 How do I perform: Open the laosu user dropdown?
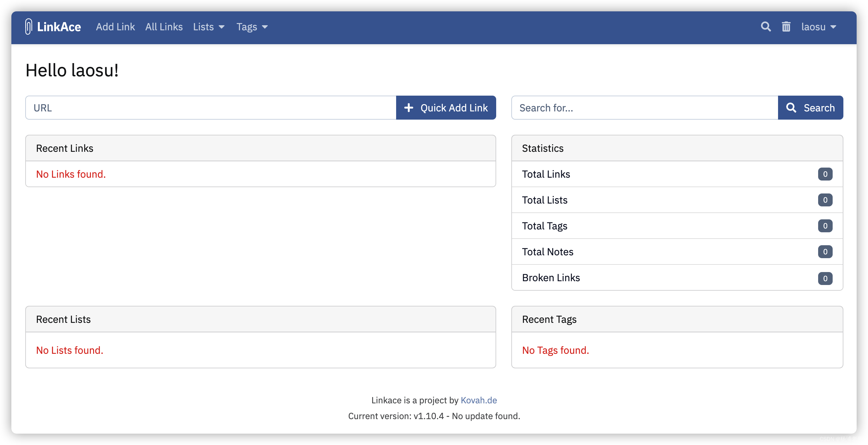818,27
